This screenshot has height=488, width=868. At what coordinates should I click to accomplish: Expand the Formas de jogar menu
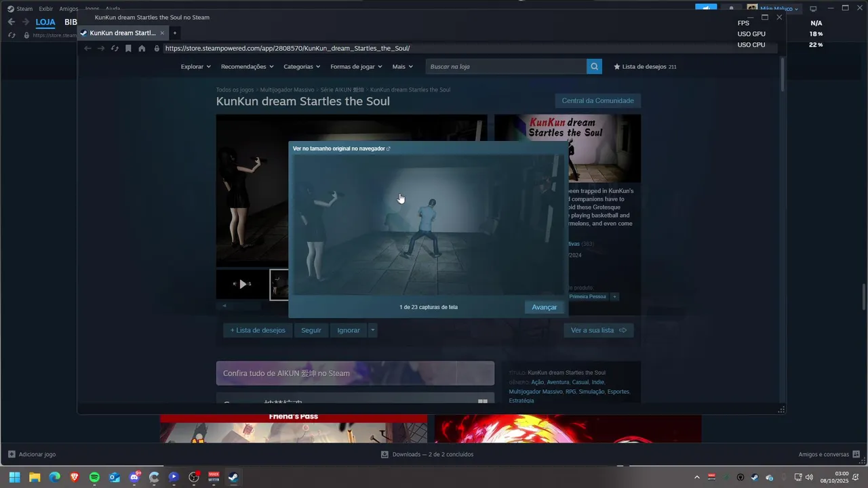click(x=357, y=66)
